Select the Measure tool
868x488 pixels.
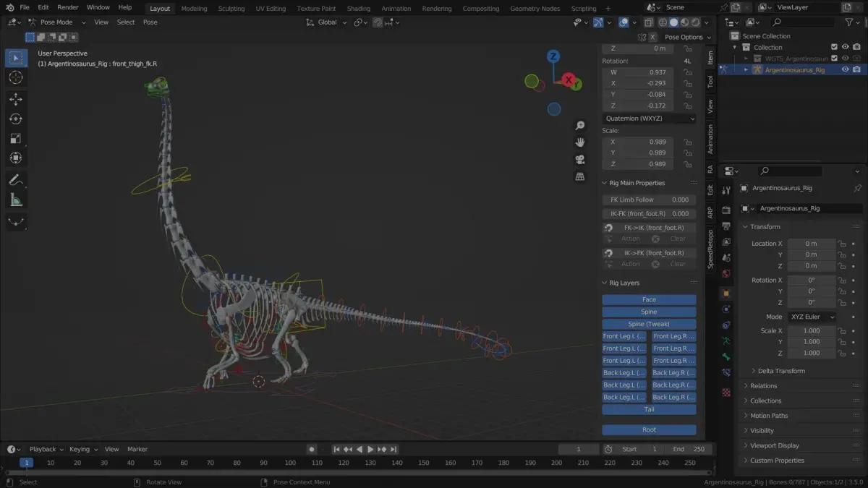point(16,200)
